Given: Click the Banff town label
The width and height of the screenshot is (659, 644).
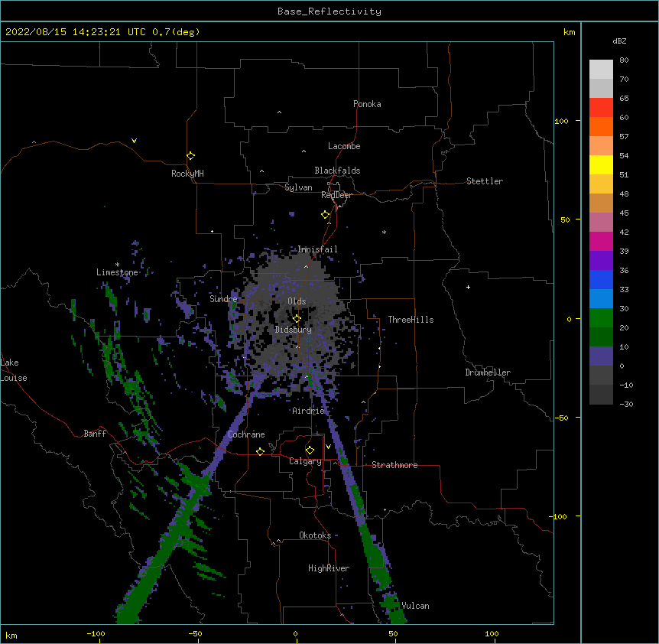Looking at the screenshot, I should coord(95,434).
